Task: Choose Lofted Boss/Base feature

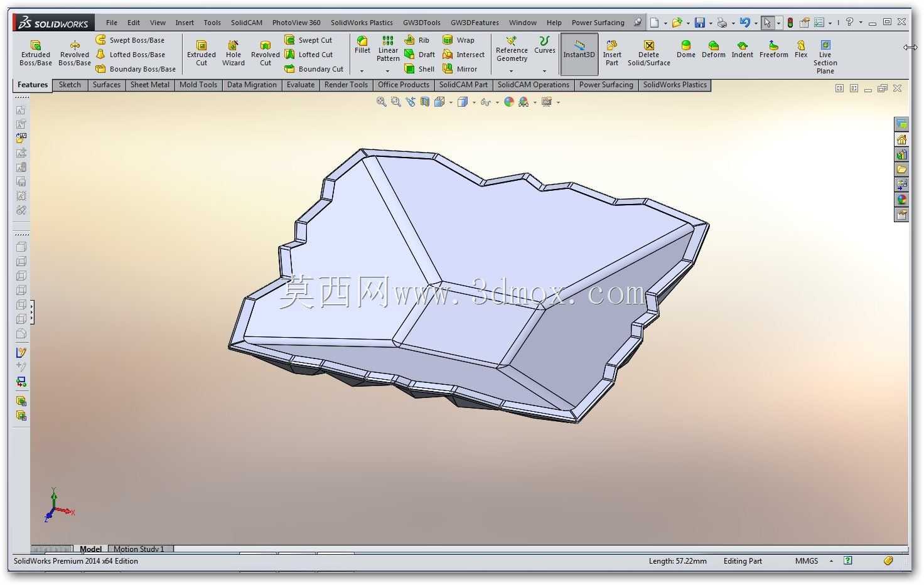Action: pos(131,55)
